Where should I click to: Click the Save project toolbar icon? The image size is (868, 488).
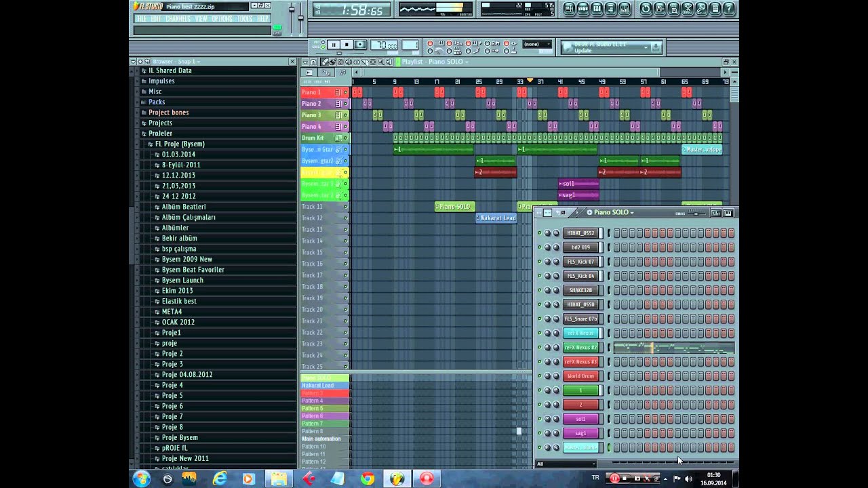[x=660, y=9]
